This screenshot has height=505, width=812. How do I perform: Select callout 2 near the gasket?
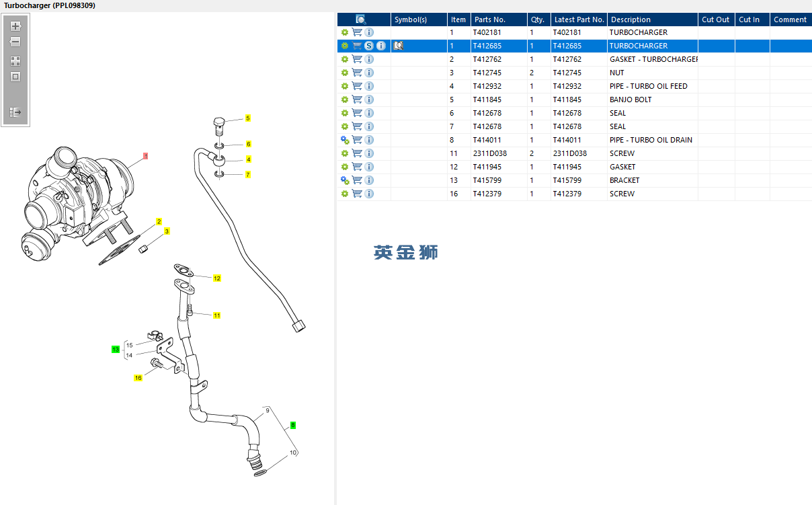(x=159, y=221)
